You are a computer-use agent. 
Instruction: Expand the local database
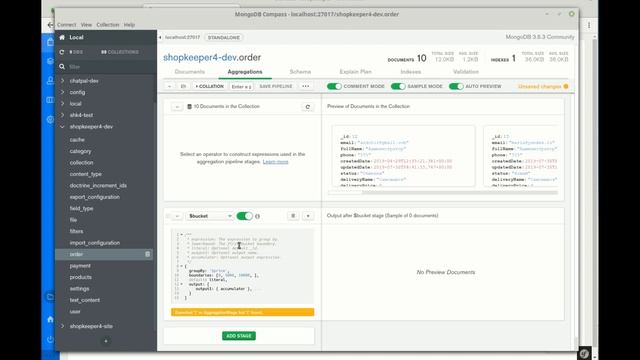click(62, 104)
